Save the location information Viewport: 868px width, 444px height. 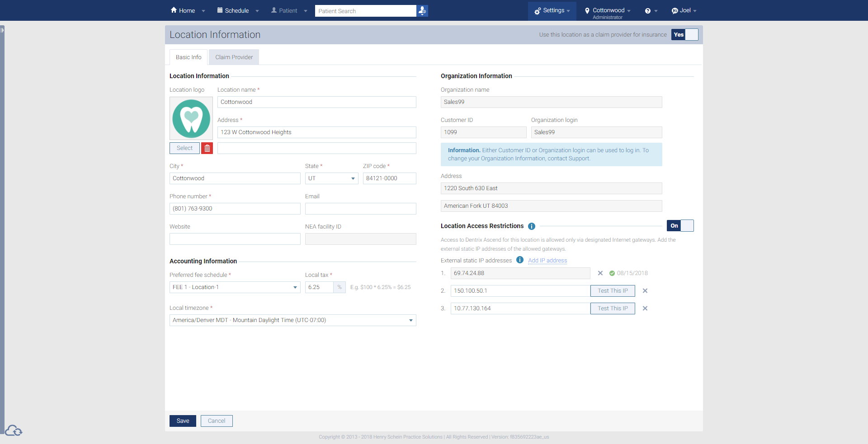[182, 421]
